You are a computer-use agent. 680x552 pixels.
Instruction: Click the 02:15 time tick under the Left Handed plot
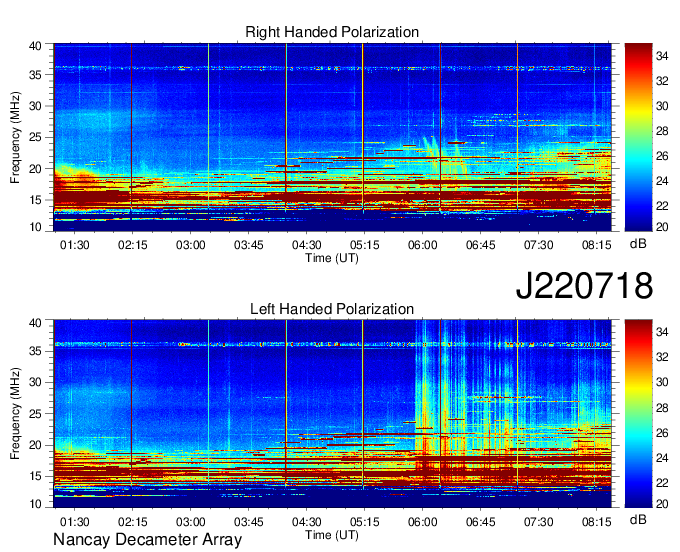133,522
